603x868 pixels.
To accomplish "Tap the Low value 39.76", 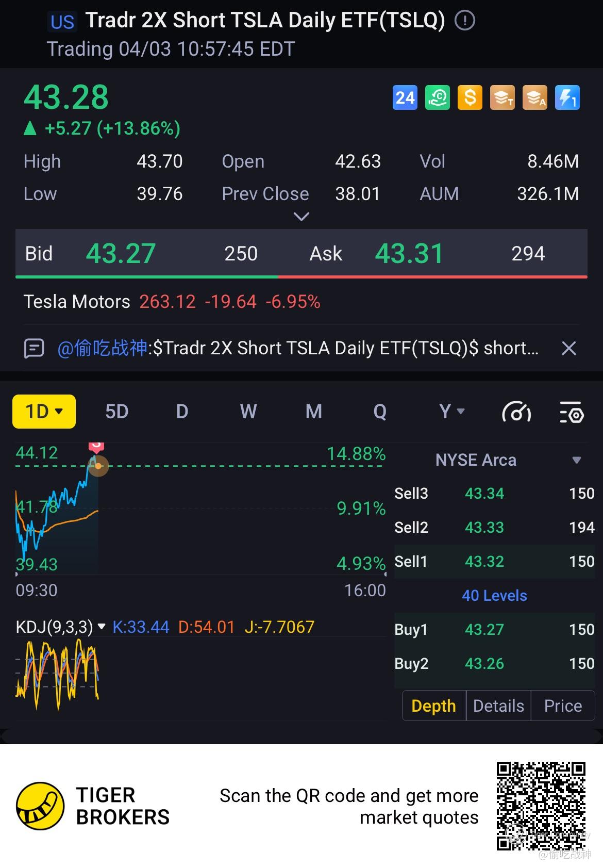I will point(160,194).
